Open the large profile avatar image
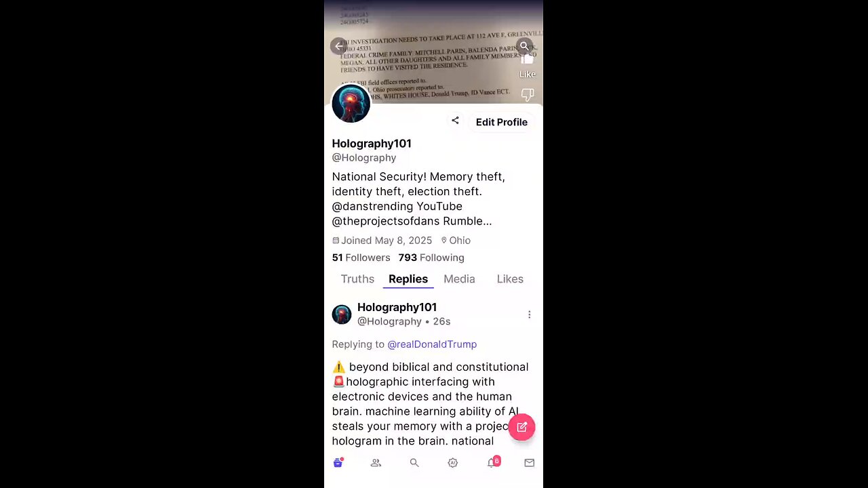This screenshot has width=868, height=488. [x=351, y=104]
